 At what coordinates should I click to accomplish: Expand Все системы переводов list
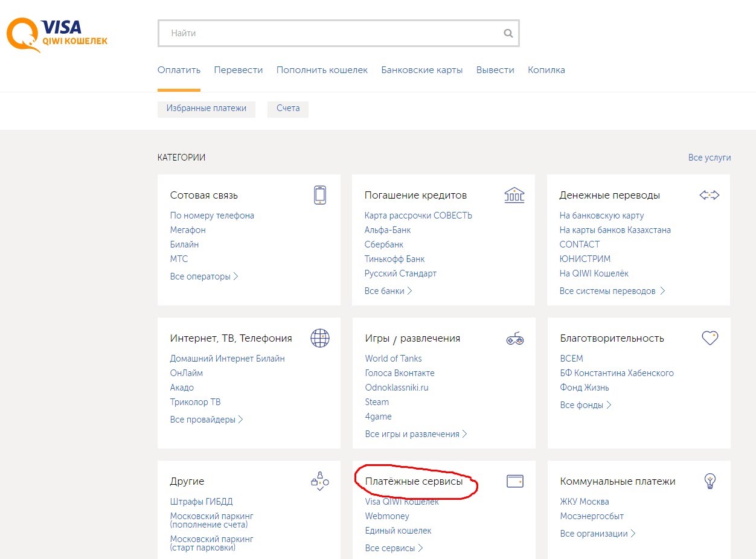(612, 291)
